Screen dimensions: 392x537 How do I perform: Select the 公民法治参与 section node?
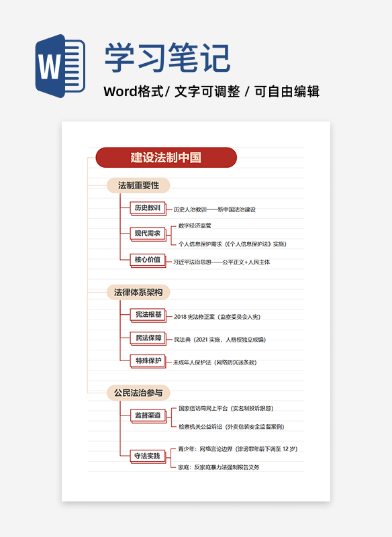pyautogui.click(x=138, y=393)
